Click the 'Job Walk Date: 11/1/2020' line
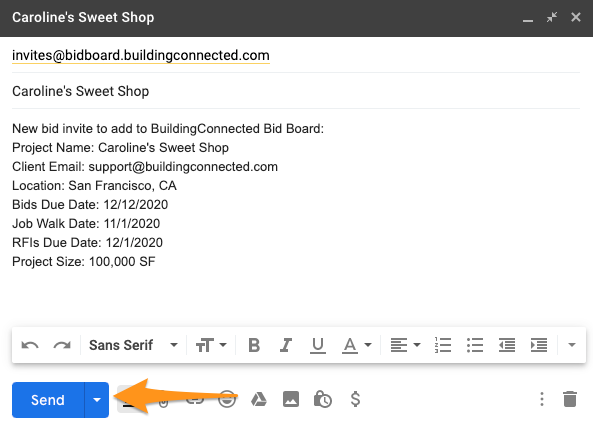Viewport: 593px width, 428px height. pos(86,223)
